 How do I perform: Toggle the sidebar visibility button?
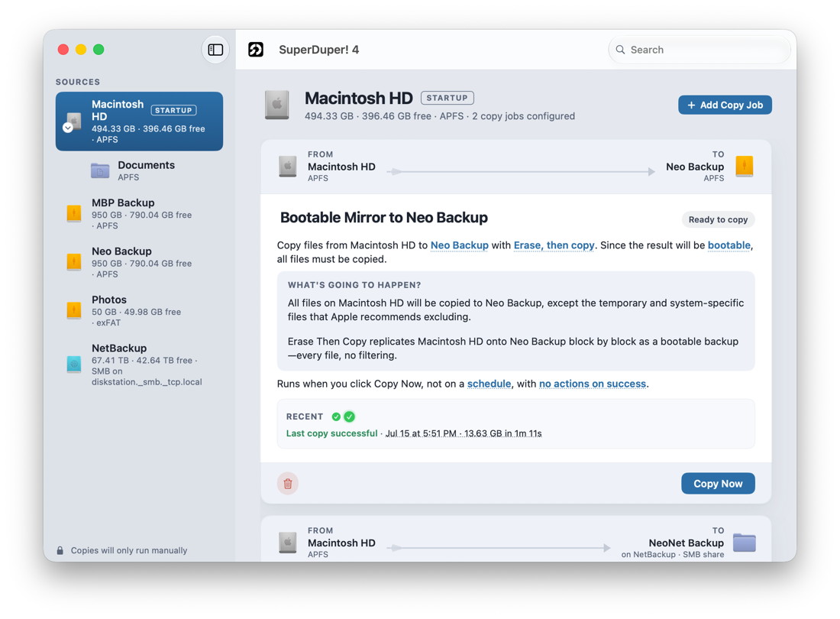click(215, 50)
